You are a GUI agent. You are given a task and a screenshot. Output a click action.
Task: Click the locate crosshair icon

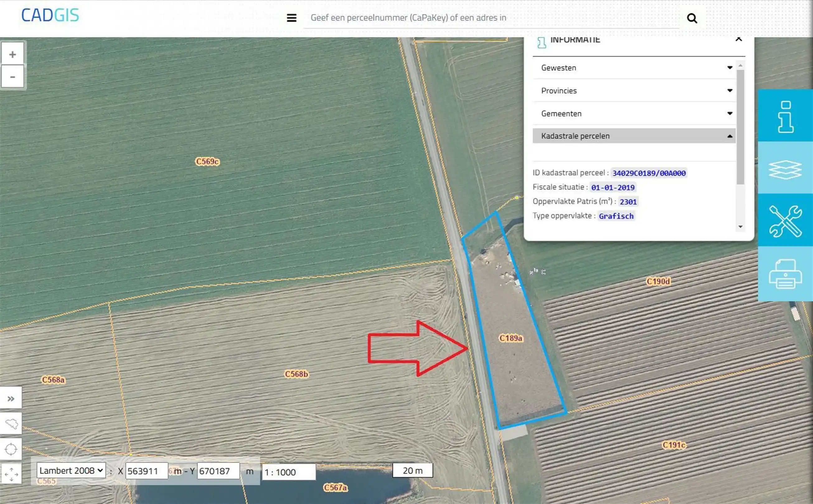(11, 449)
